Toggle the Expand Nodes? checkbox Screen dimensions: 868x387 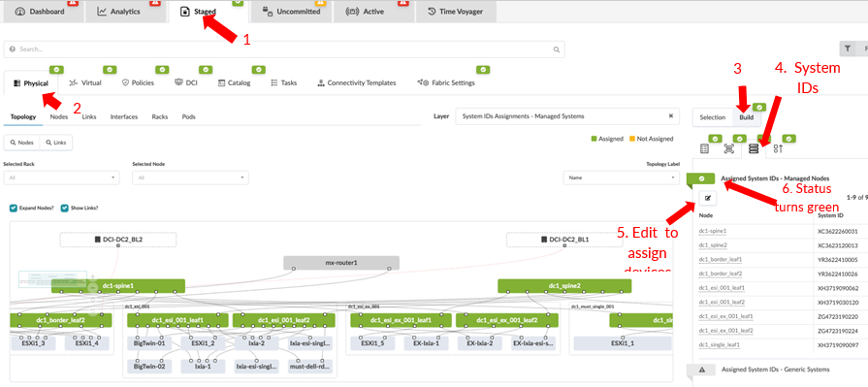click(13, 209)
